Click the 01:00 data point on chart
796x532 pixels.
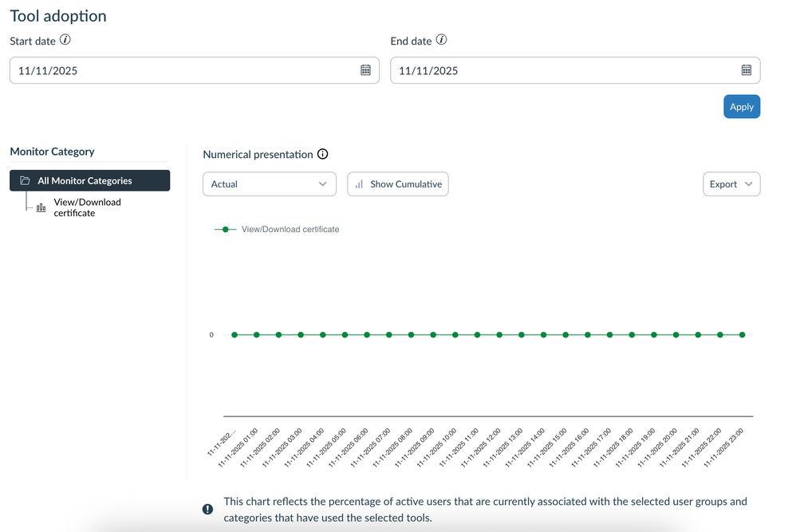[257, 335]
